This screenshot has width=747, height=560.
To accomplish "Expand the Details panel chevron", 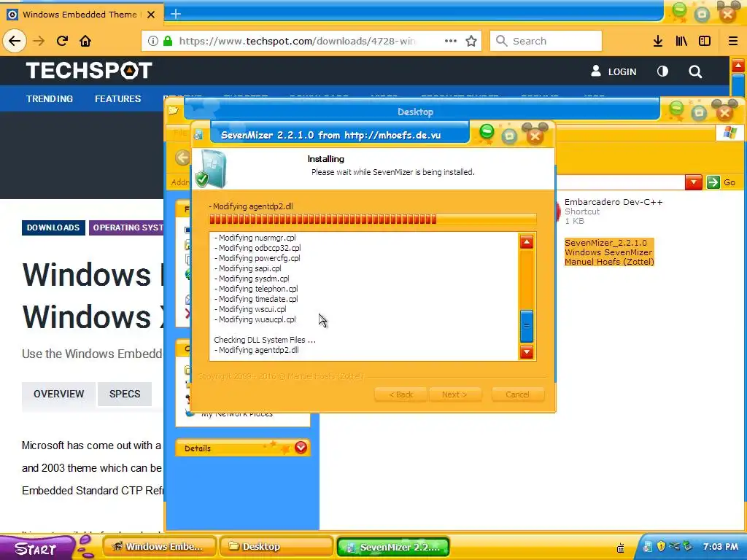I will (x=301, y=447).
